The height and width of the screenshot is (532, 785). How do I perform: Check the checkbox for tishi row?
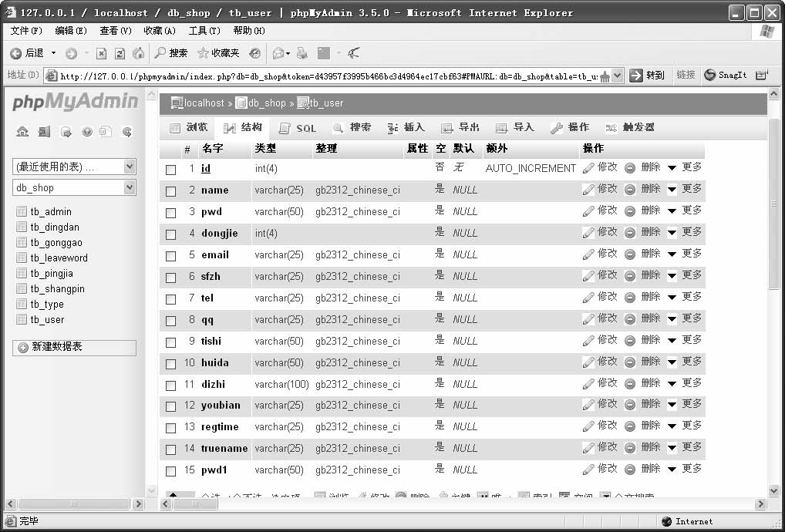(x=170, y=342)
